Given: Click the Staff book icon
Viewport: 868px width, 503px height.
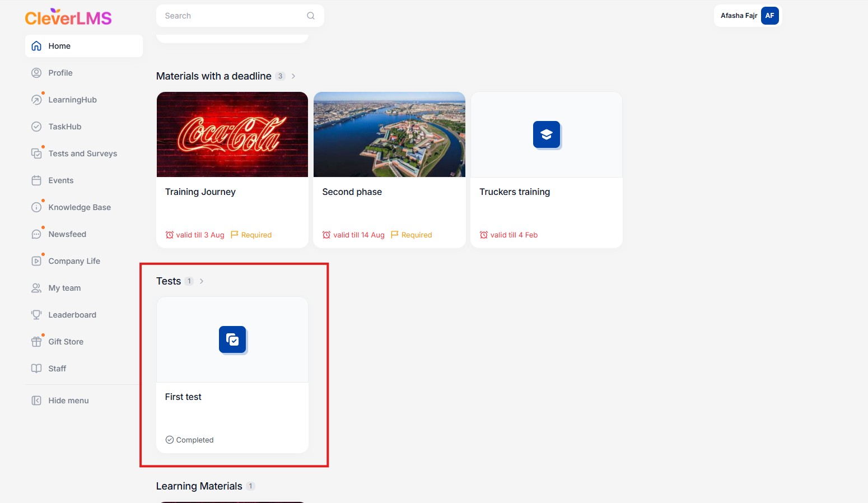Looking at the screenshot, I should click(36, 369).
